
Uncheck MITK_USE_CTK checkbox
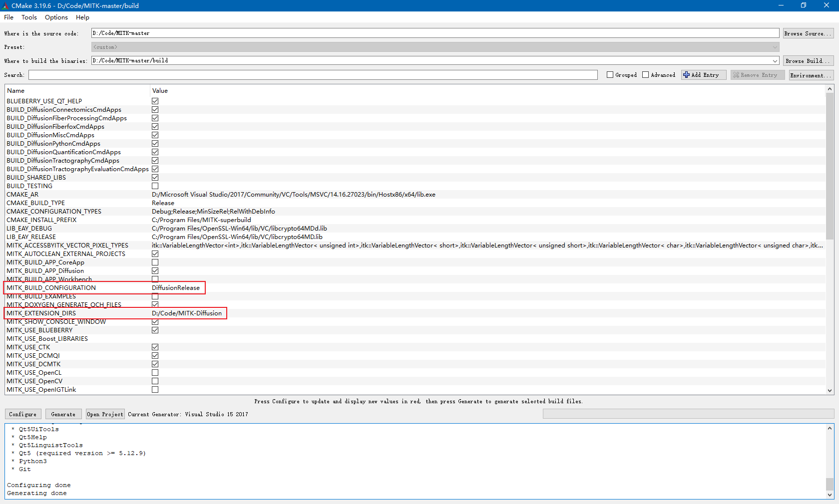point(155,347)
